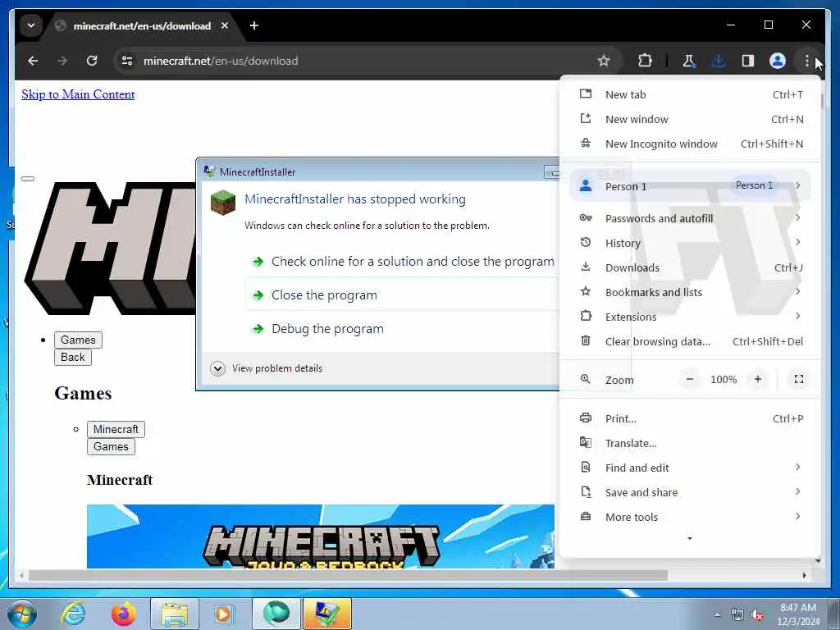
Task: Expand Bookmarks and lists submenu
Action: [x=690, y=292]
